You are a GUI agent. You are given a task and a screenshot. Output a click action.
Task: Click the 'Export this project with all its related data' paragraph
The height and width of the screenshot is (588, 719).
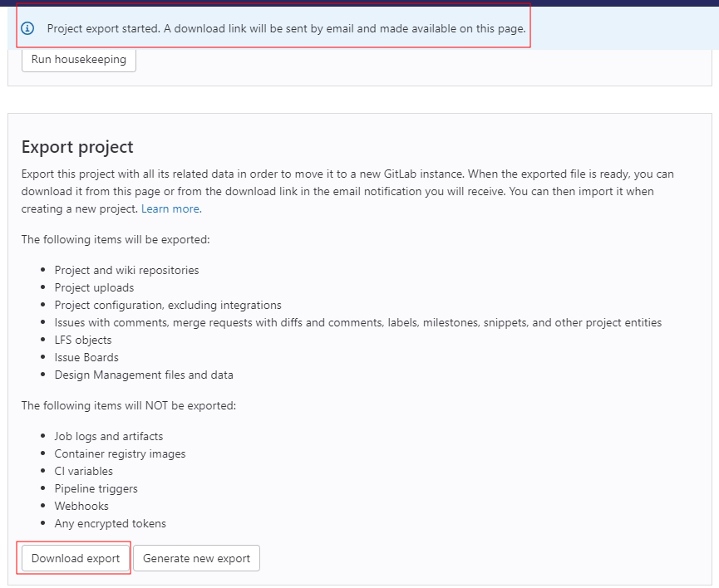click(347, 192)
